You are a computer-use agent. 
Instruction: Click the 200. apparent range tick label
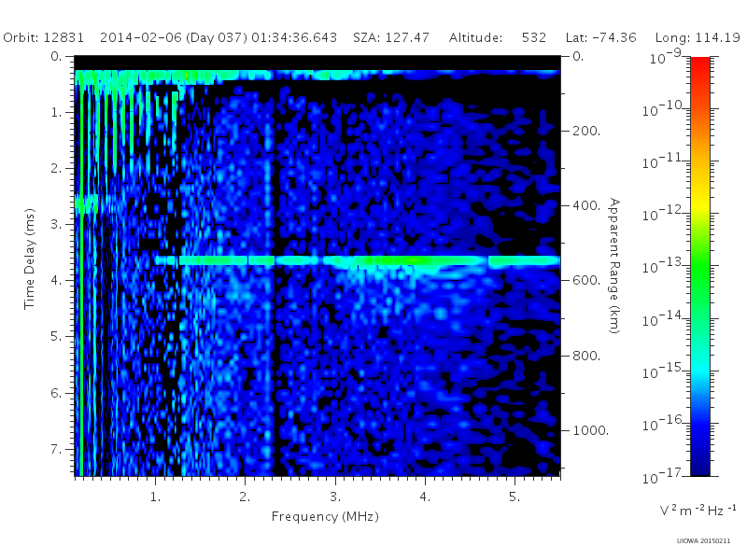(586, 131)
